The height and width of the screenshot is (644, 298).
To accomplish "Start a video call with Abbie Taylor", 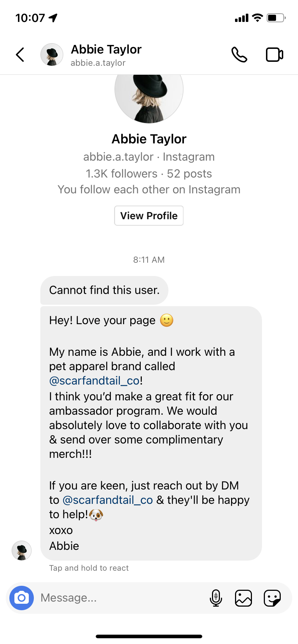I will point(275,55).
